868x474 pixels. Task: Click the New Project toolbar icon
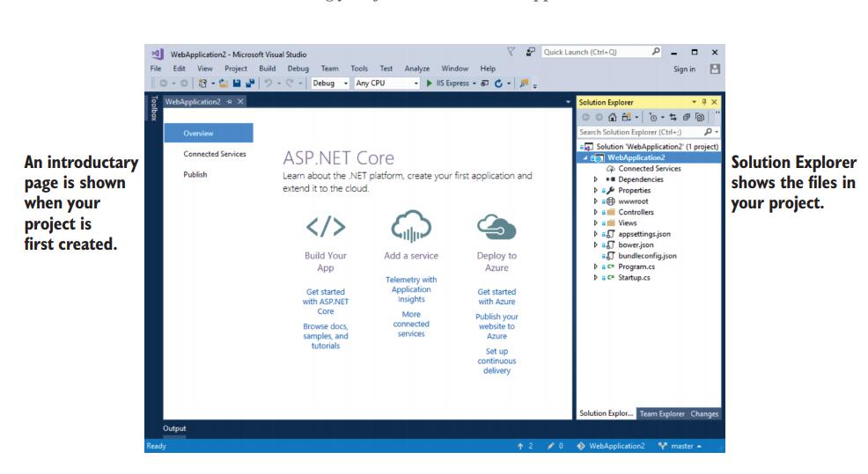[203, 83]
